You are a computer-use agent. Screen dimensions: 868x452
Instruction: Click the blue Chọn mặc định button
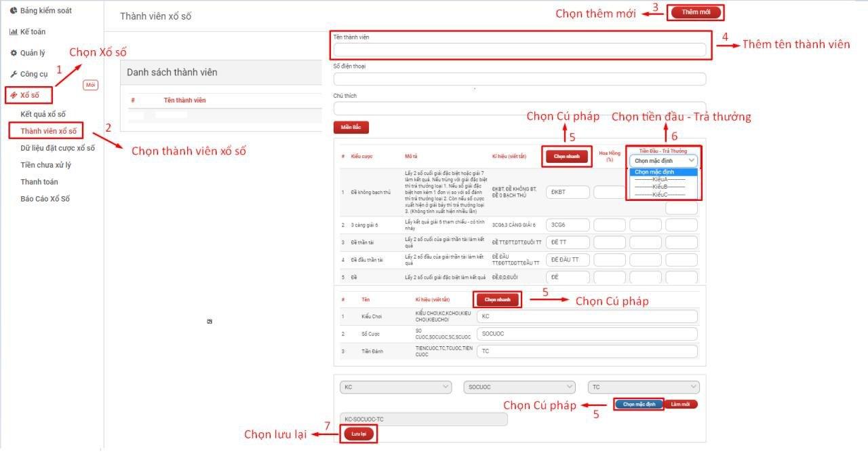click(x=639, y=404)
